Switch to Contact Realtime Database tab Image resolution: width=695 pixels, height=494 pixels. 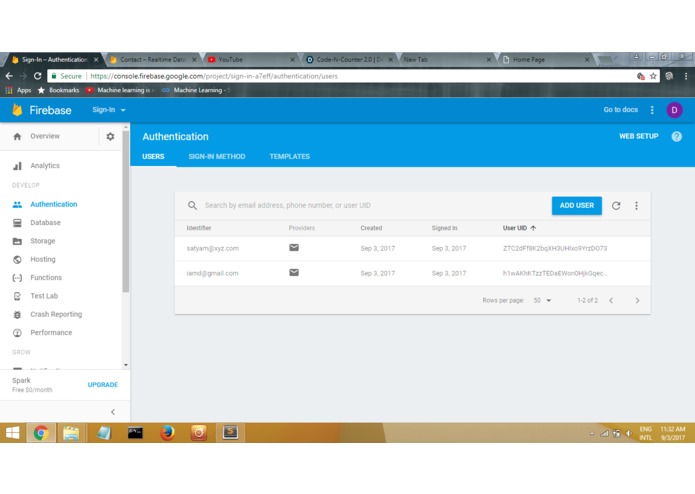[x=152, y=59]
